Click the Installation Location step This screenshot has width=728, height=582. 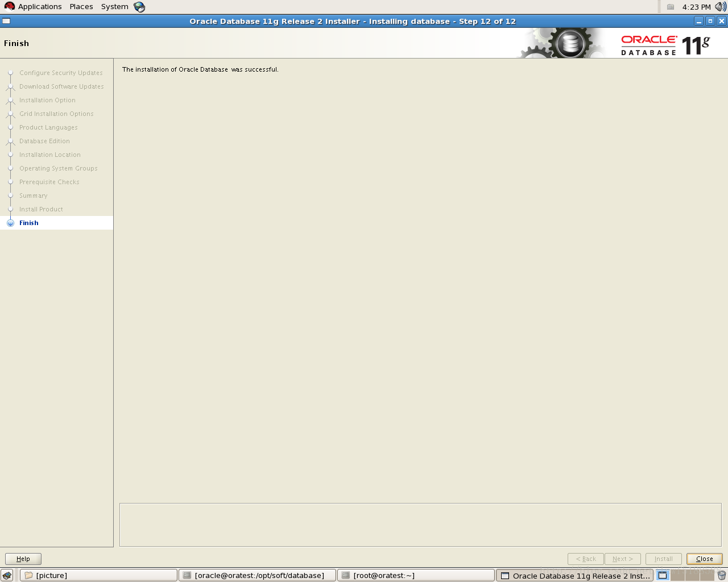50,155
